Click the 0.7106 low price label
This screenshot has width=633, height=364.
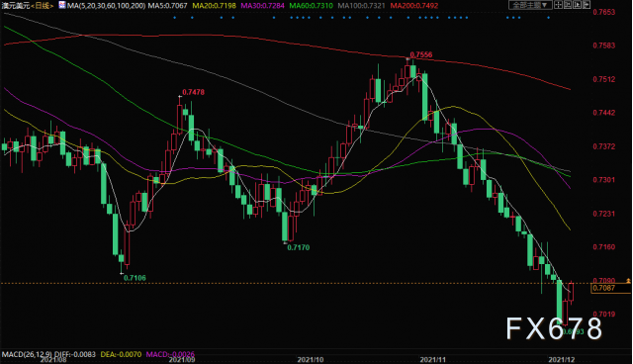[135, 278]
